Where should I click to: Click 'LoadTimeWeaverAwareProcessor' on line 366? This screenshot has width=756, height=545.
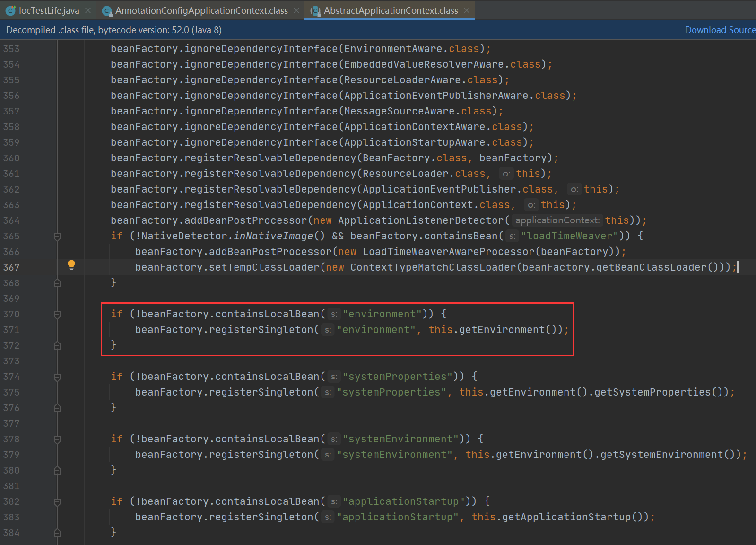[x=449, y=252]
